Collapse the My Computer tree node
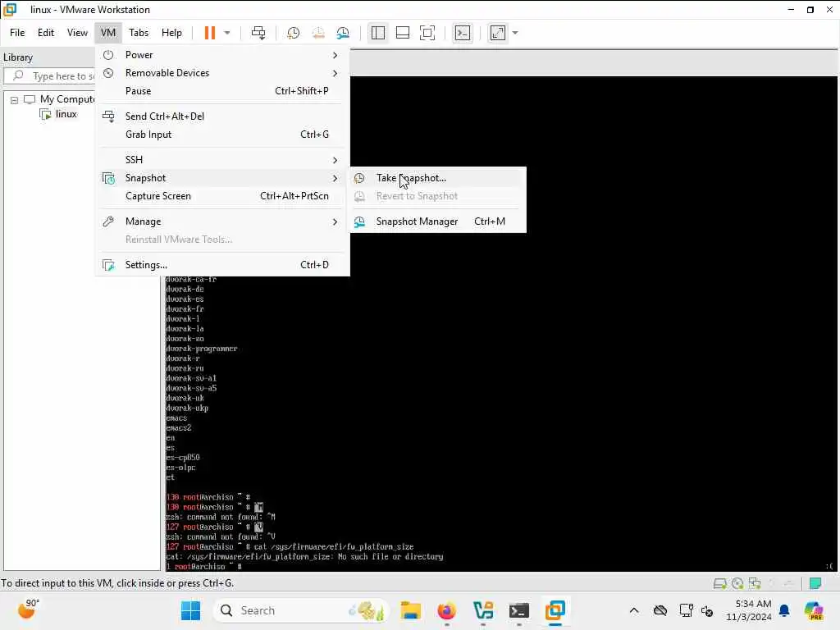Screen dimensions: 840x630 pos(15,99)
